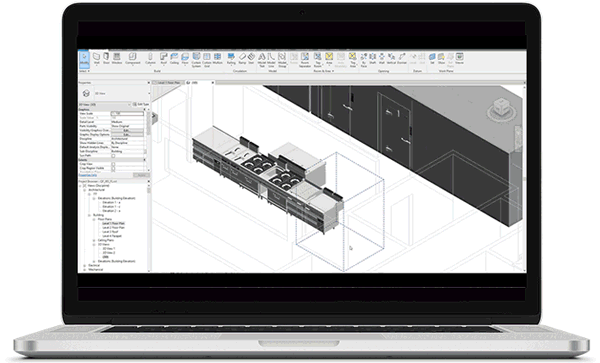Collapse the Floor Plans tree node
The width and height of the screenshot is (600, 363).
(94, 219)
